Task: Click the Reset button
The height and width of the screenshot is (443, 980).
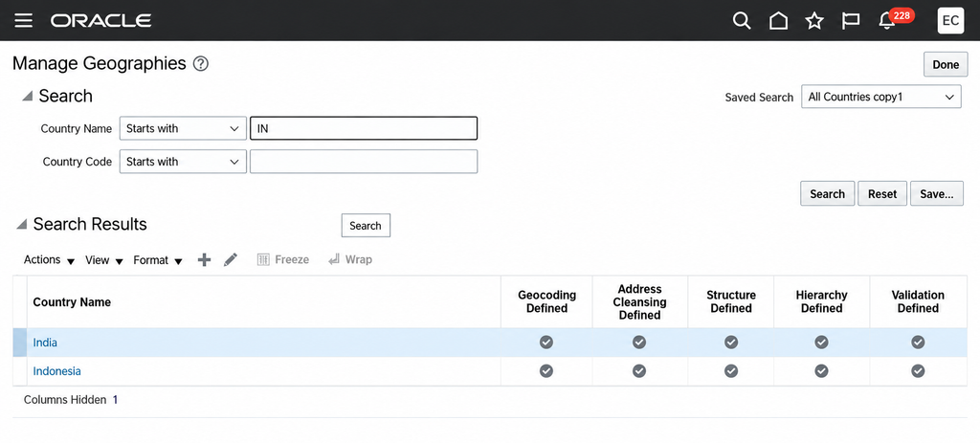Action: click(x=882, y=193)
